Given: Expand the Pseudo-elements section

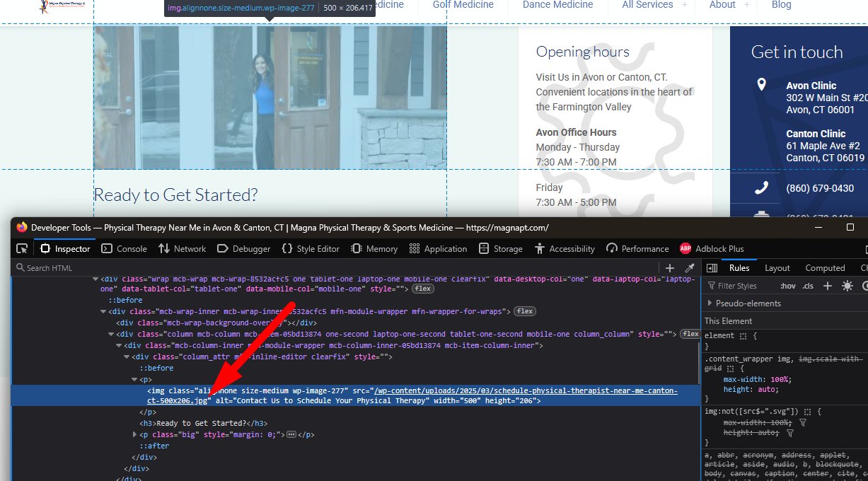Looking at the screenshot, I should (x=710, y=303).
